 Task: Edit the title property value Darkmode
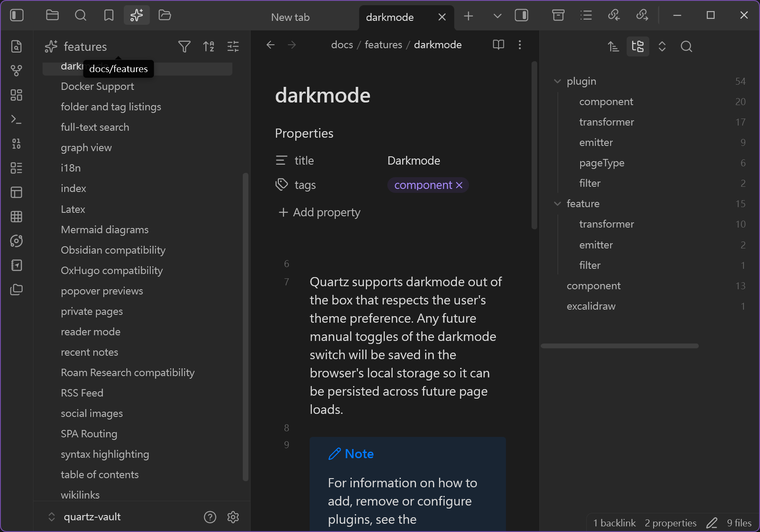coord(413,161)
